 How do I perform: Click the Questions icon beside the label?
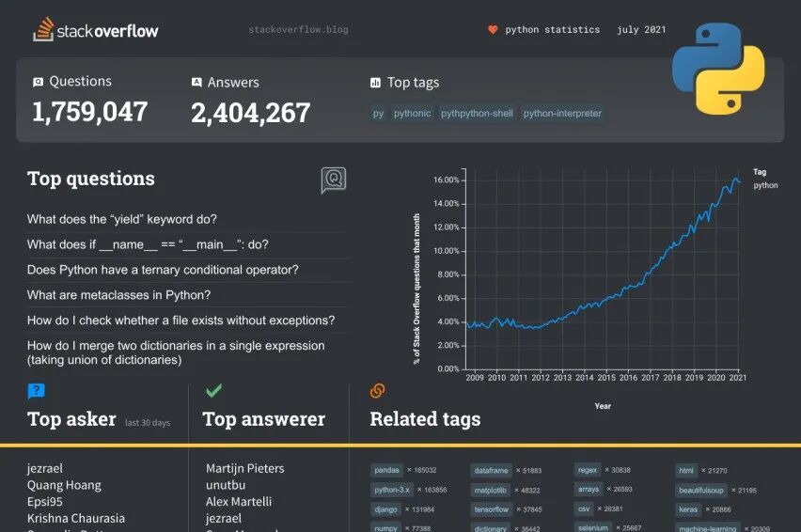click(38, 82)
